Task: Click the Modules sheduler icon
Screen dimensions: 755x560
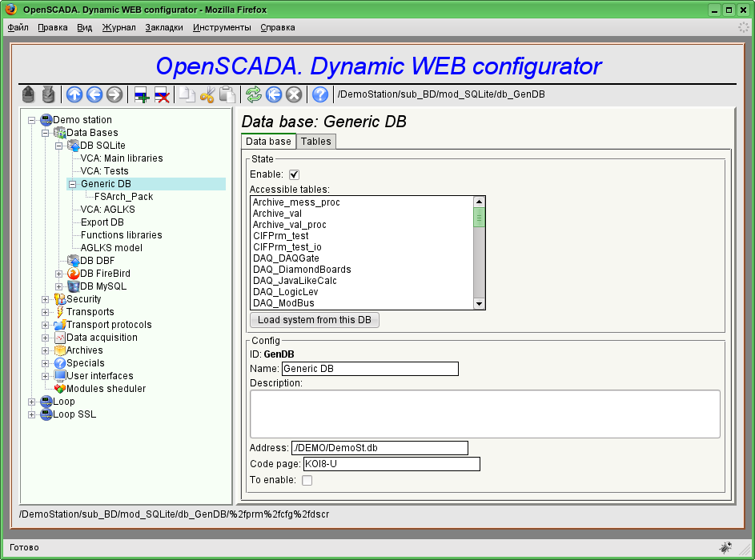Action: pyautogui.click(x=60, y=388)
